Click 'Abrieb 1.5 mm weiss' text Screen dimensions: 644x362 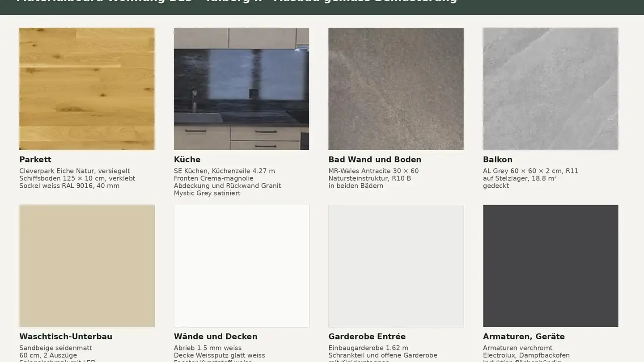point(208,348)
